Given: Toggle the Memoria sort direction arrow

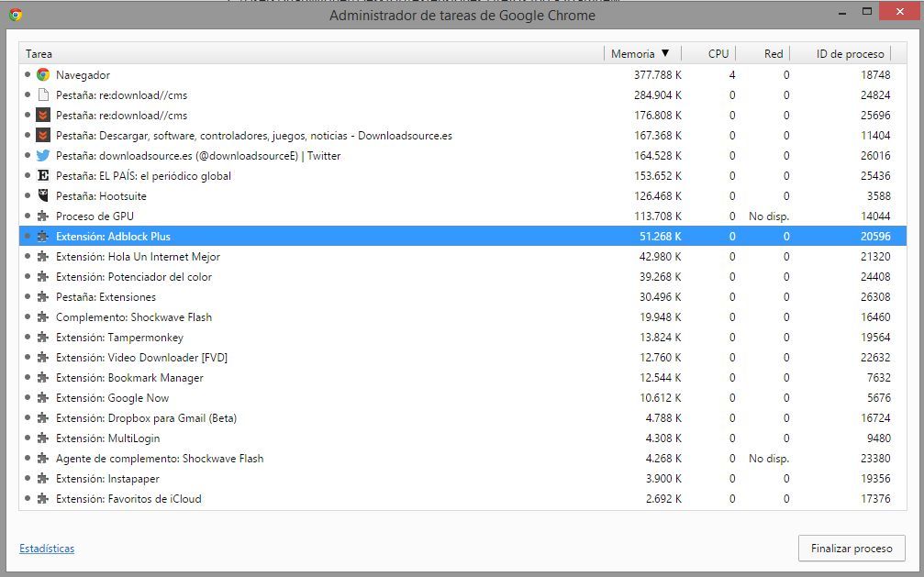Looking at the screenshot, I should tap(665, 53).
